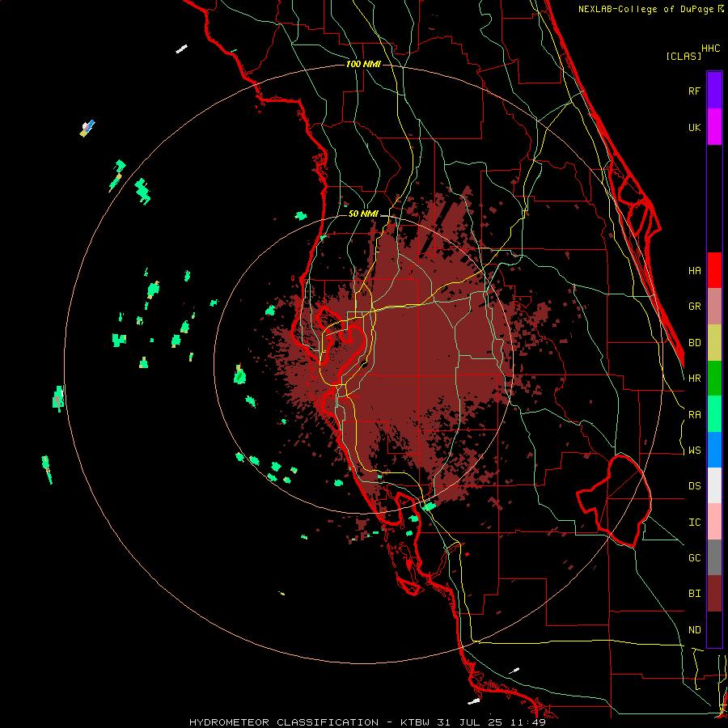Click the 'DS' legend label text

click(694, 486)
